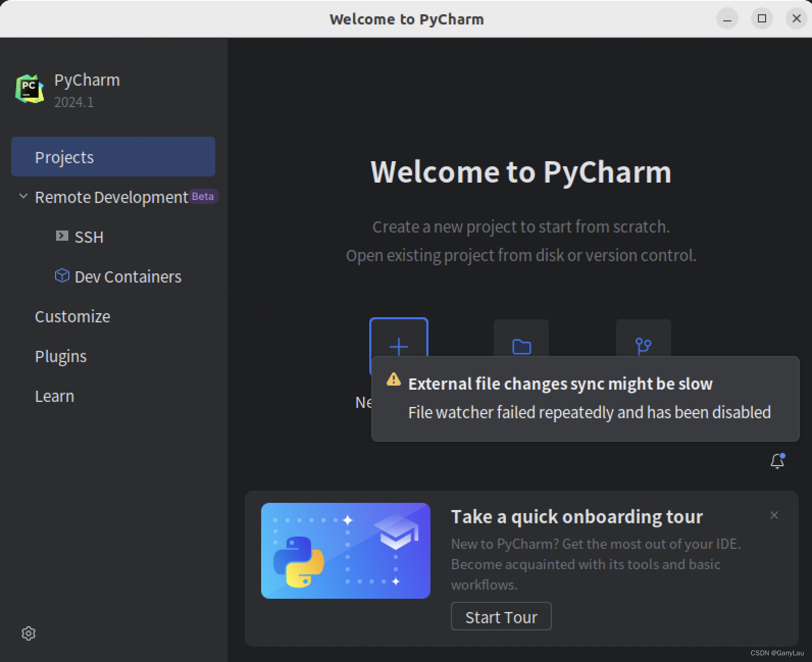This screenshot has height=662, width=812.
Task: Click the PyCharm logo icon
Action: coord(30,89)
